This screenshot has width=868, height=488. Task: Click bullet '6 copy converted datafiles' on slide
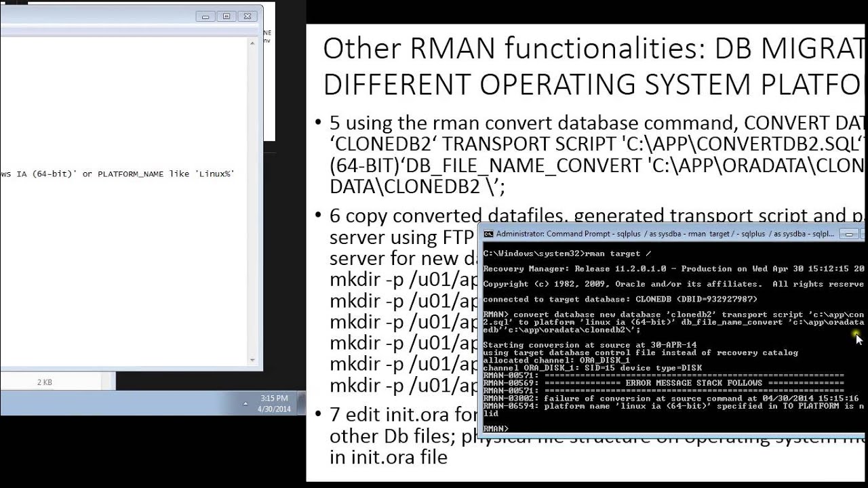click(x=597, y=216)
